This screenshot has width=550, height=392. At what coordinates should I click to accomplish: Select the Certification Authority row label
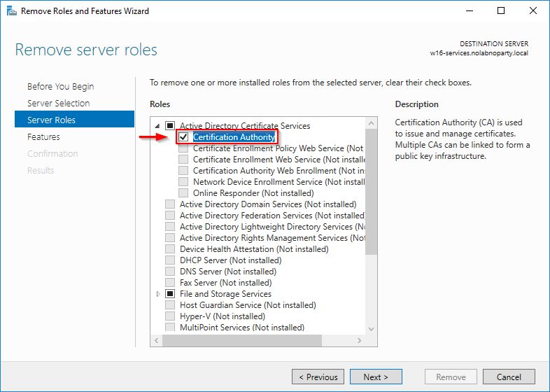pos(234,137)
